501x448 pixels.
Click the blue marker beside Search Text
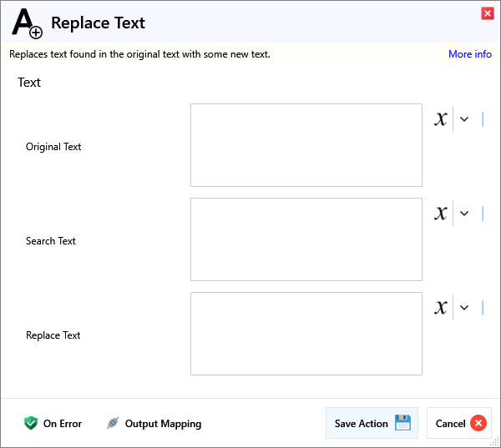pos(483,214)
